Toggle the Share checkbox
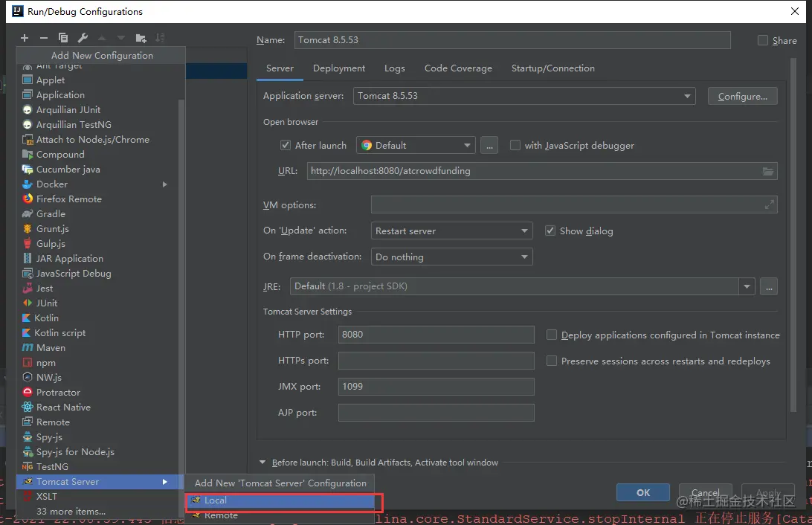The height and width of the screenshot is (525, 812). tap(763, 40)
